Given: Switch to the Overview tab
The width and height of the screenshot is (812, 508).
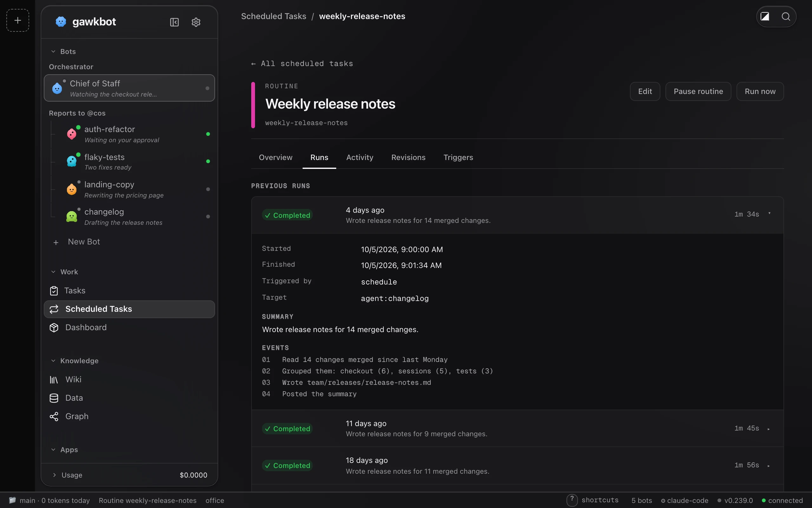Looking at the screenshot, I should tap(275, 157).
